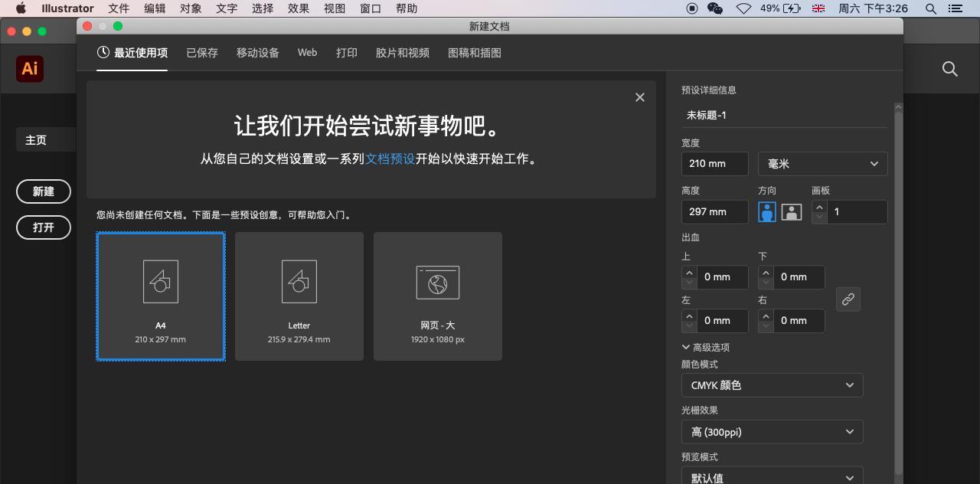Click the battery 49% indicator
The width and height of the screenshot is (980, 484).
[x=780, y=8]
